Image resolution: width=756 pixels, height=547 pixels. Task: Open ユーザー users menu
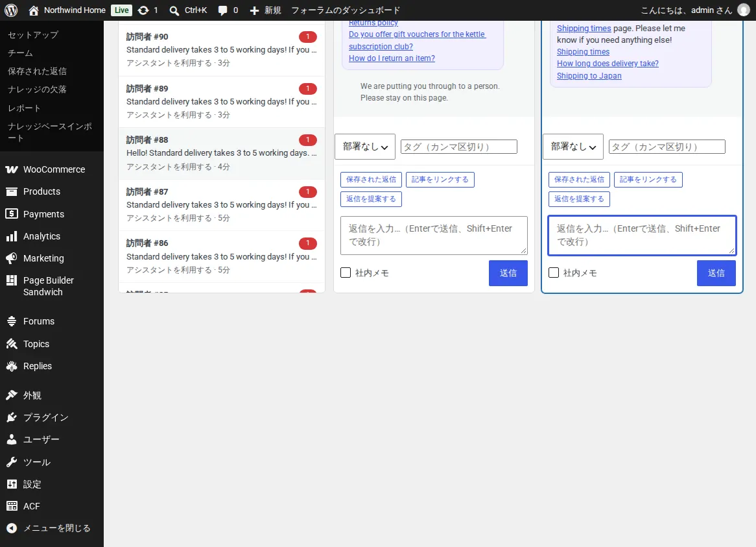coord(52,439)
